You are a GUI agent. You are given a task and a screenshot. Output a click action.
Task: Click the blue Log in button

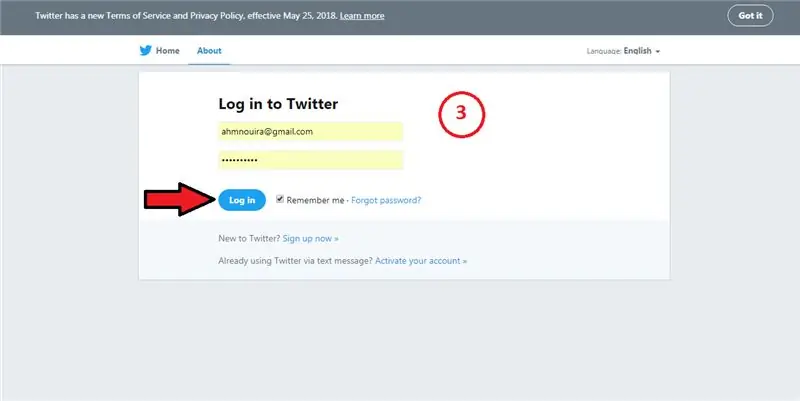[242, 200]
